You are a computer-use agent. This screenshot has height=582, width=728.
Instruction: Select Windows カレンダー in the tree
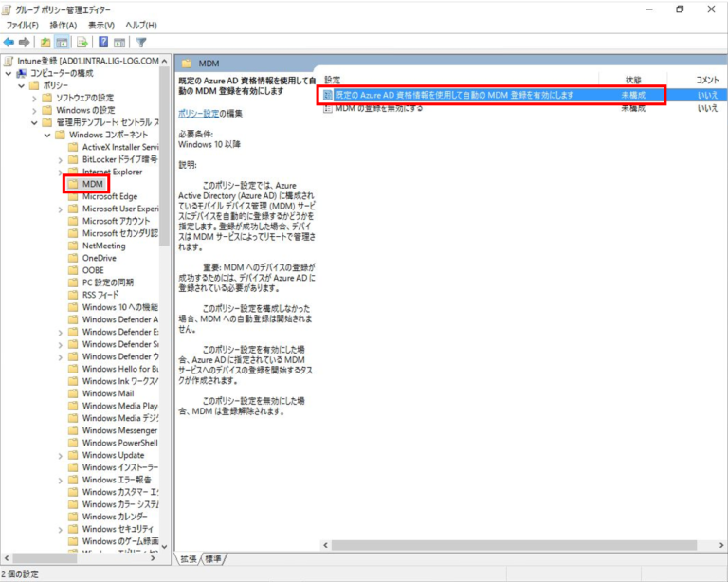coord(115,517)
